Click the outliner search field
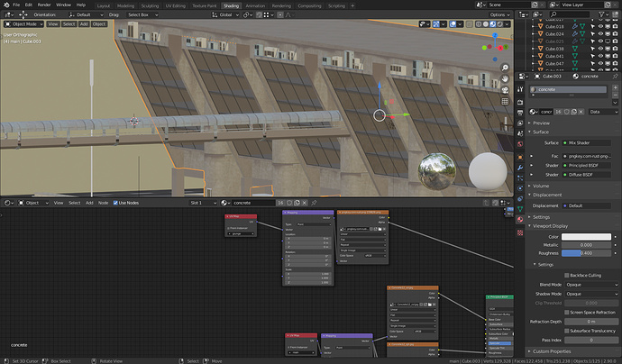The image size is (622, 364). pos(569,14)
